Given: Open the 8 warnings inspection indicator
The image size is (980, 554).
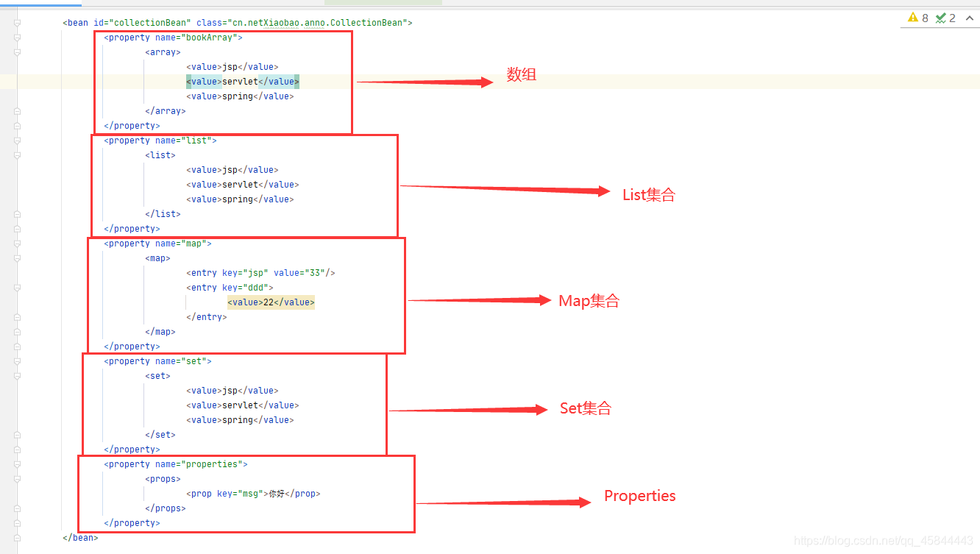Looking at the screenshot, I should coord(918,18).
